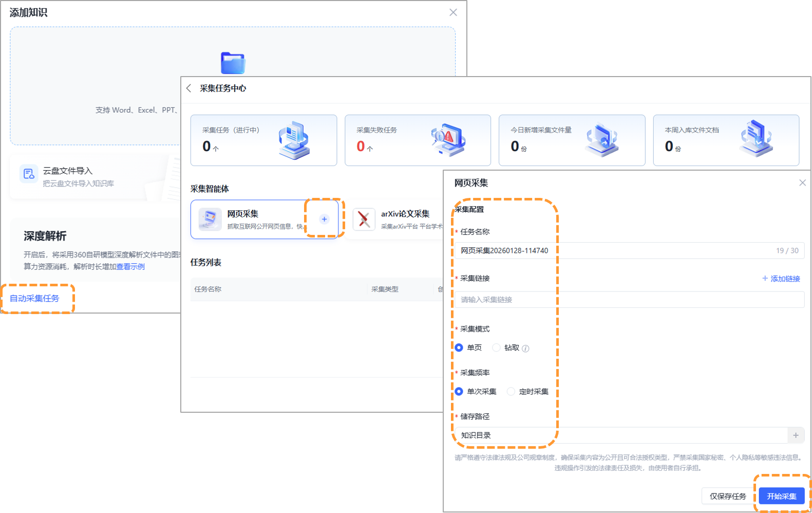Screen dimensions: 812x513
Task: Click 采集失败任务 warning illustration
Action: click(448, 140)
